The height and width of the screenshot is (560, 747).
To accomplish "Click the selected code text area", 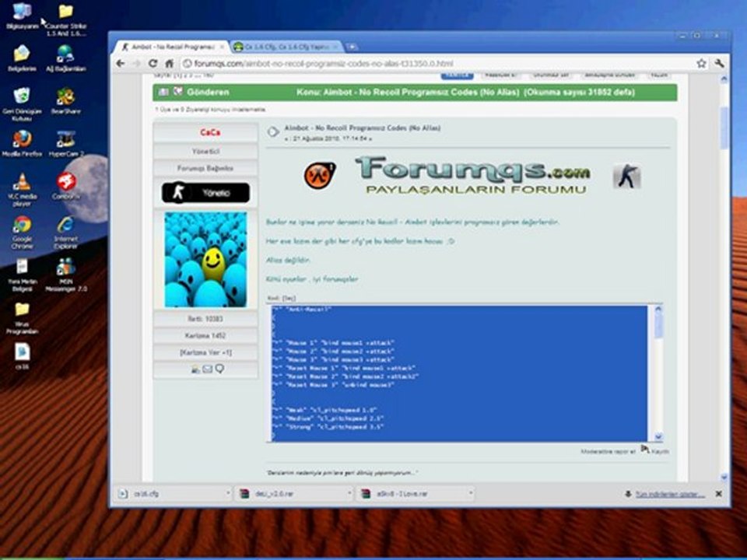I will (x=460, y=373).
